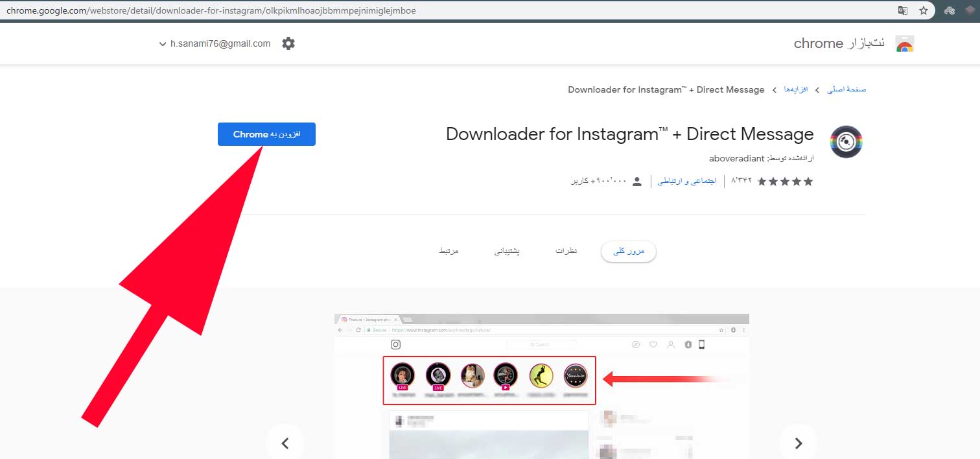Select the مرتبط related tab

click(x=449, y=251)
